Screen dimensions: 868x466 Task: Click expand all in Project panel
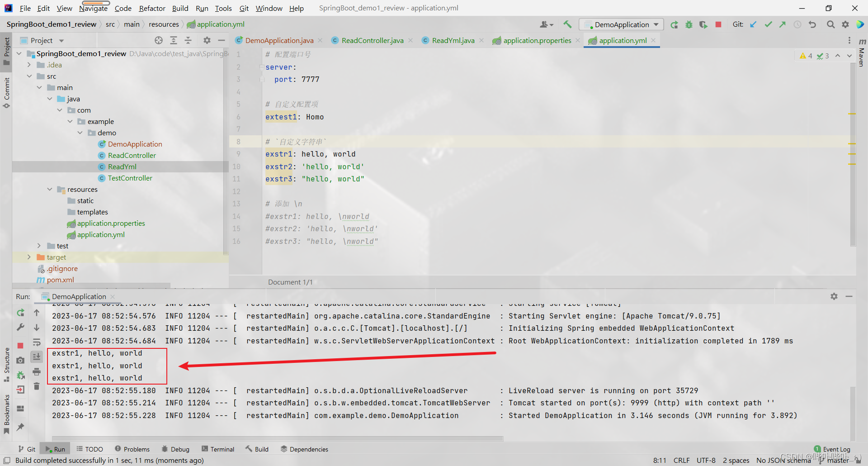click(174, 40)
